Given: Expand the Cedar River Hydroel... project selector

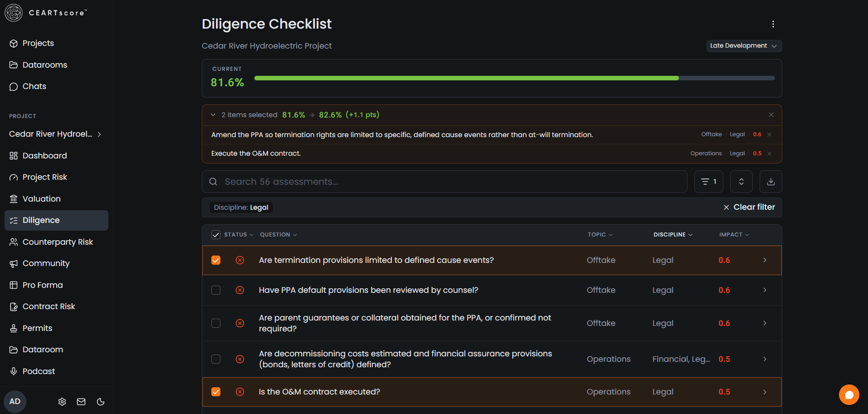Looking at the screenshot, I should click(x=56, y=134).
